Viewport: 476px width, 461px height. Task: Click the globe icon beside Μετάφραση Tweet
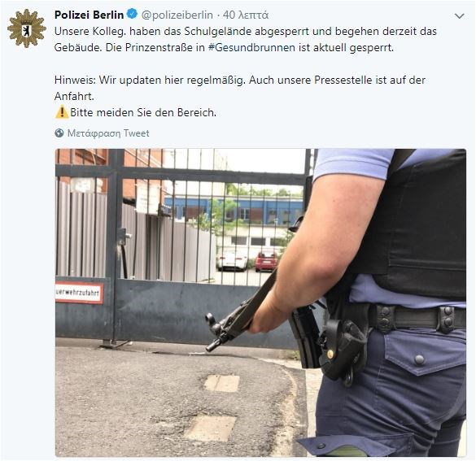click(x=59, y=133)
